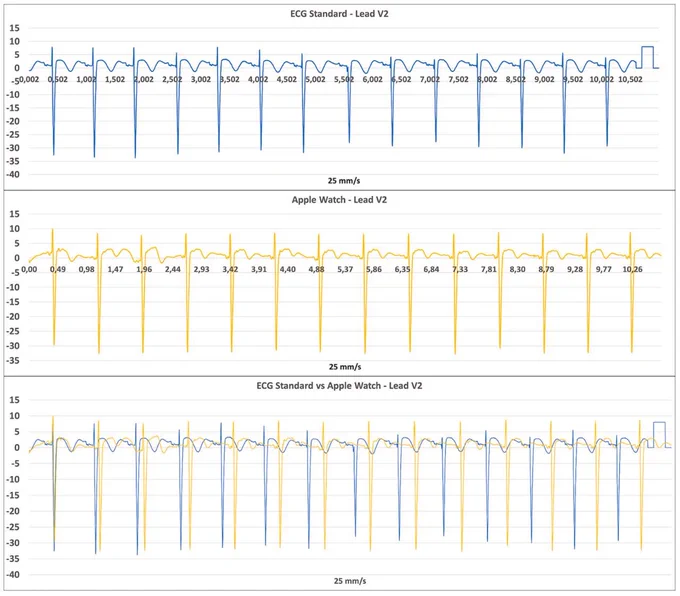Screen dimensions: 680x596
Task: Click the x-axis value '4,502'
Action: [287, 79]
